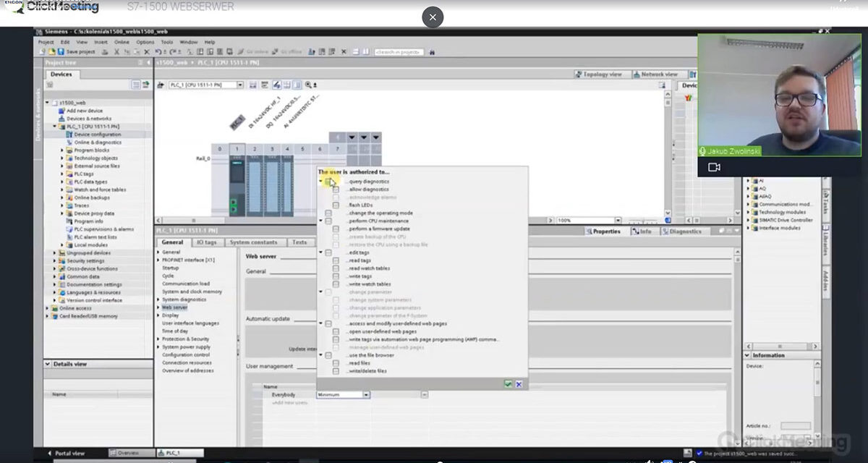
Task: Click the Undo arrow in the toolbar
Action: (158, 52)
